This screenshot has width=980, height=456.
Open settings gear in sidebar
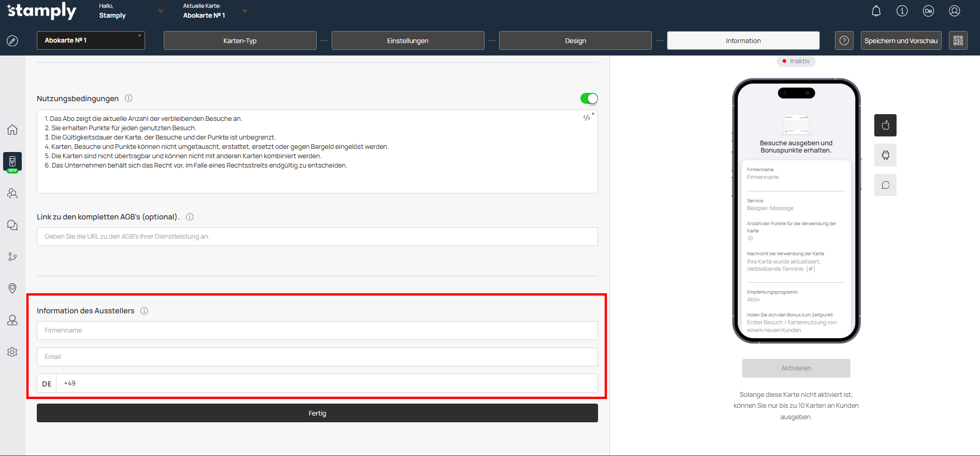(12, 352)
